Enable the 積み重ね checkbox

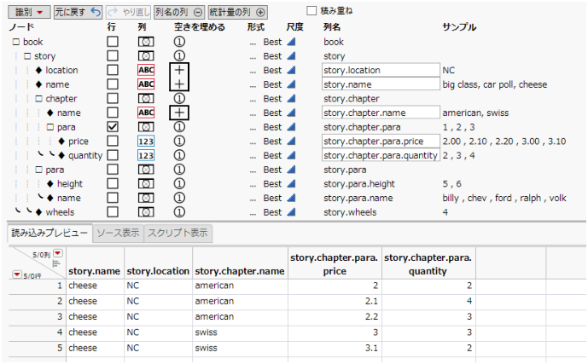[311, 10]
